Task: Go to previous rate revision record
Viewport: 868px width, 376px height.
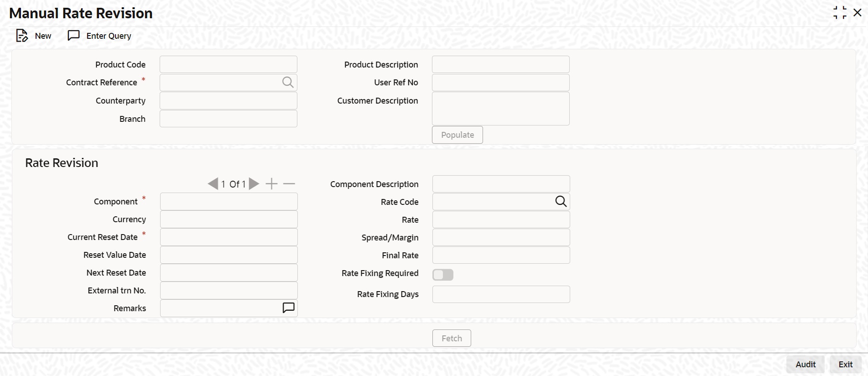Action: [x=213, y=184]
